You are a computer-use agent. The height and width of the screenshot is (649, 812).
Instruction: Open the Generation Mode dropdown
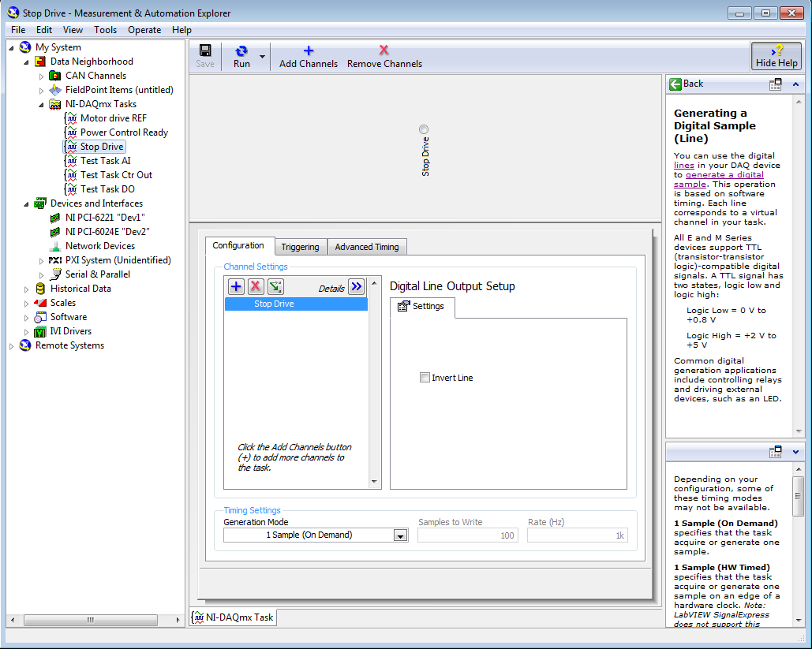click(x=400, y=535)
